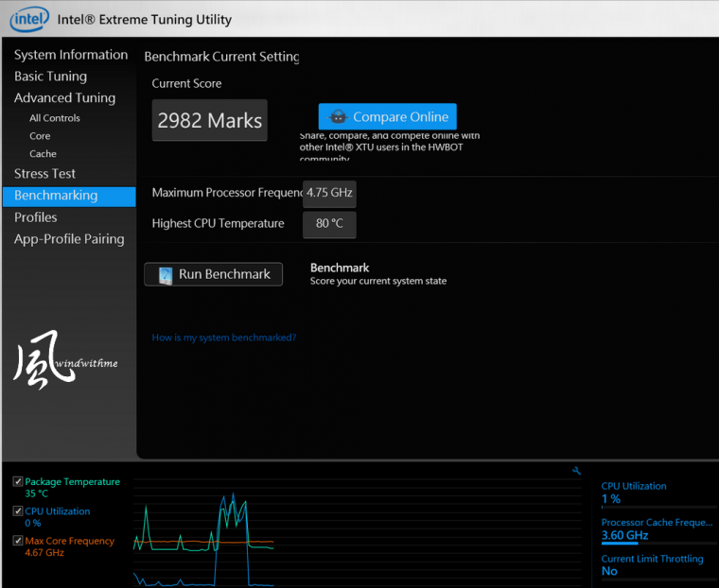
Task: Click the 3.60 GHz cache frequency value
Action: coord(624,535)
